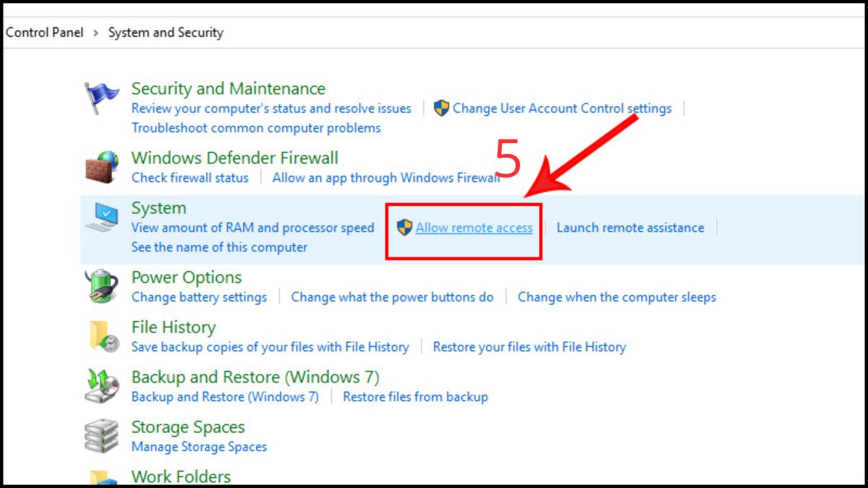This screenshot has width=868, height=488.
Task: Click the Backup and Restore drive icon
Action: coord(103,385)
